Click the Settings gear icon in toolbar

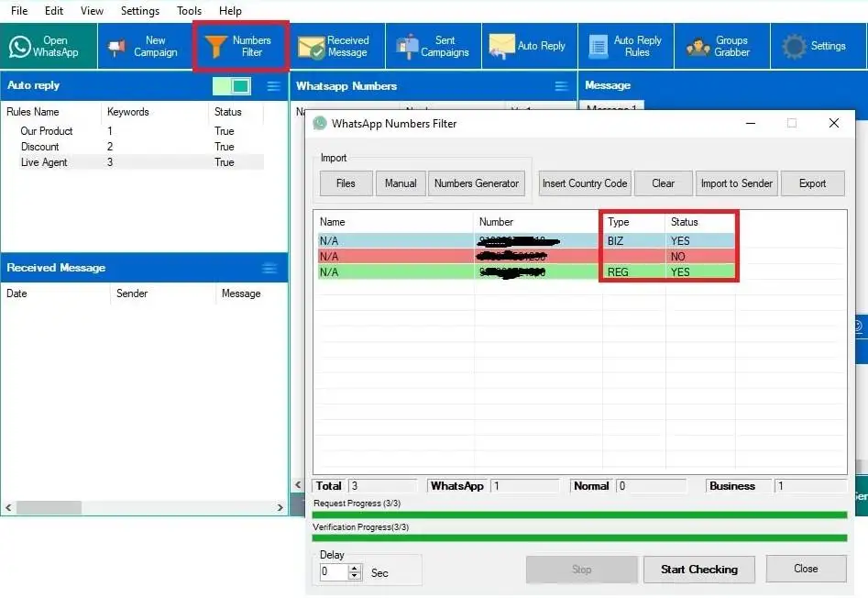(794, 47)
